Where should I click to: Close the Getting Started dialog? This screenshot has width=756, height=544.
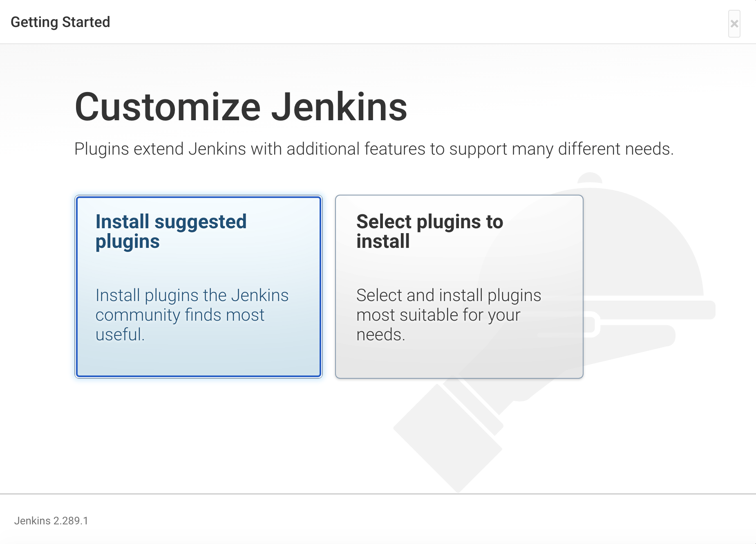click(734, 24)
